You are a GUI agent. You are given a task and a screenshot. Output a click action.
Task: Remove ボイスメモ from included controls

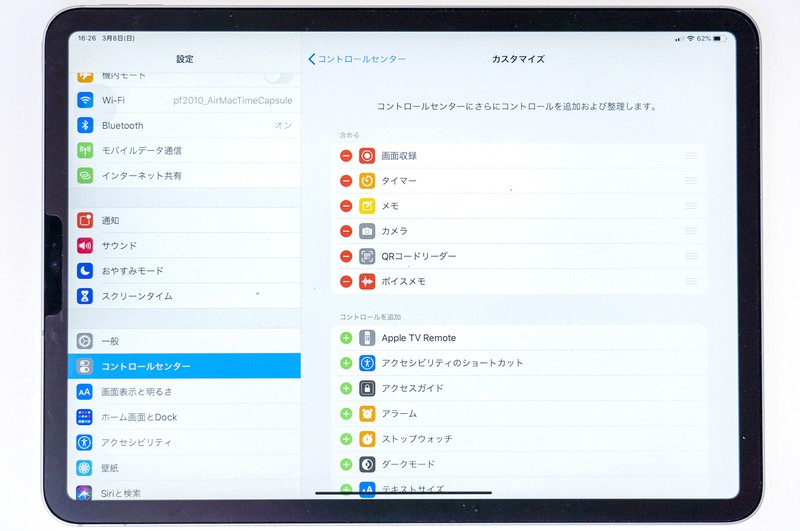[346, 281]
